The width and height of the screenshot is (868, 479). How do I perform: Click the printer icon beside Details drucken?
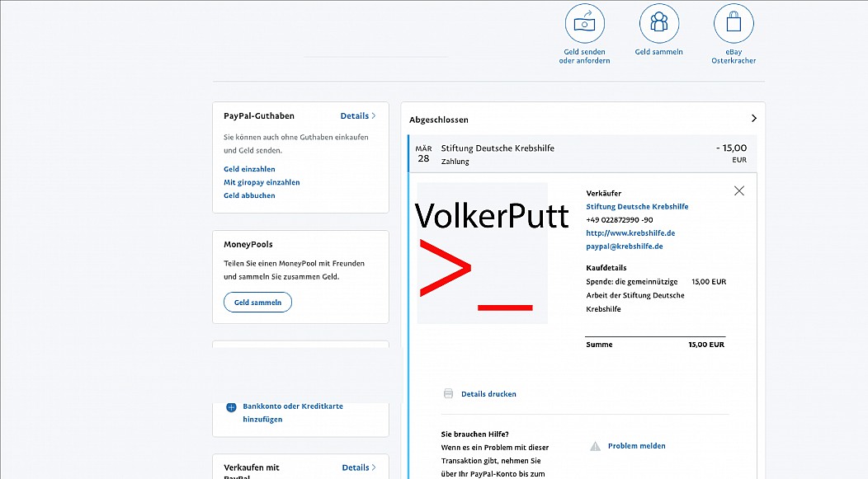click(448, 394)
